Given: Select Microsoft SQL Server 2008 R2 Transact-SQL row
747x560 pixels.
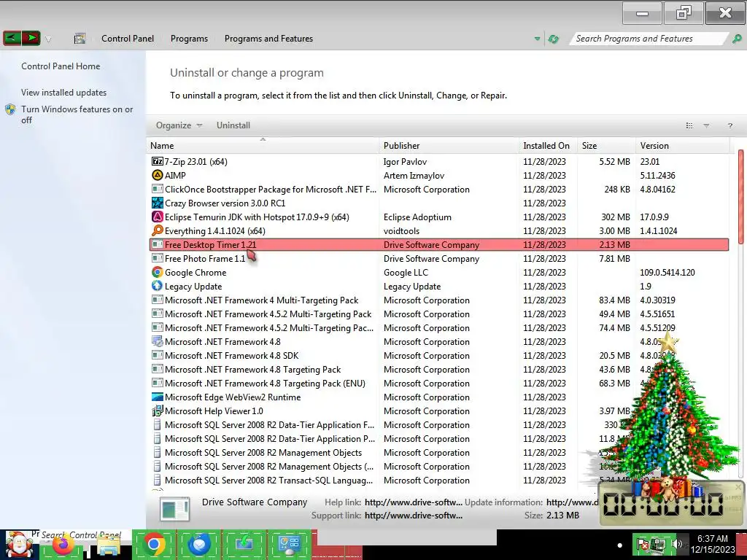Looking at the screenshot, I should click(x=438, y=481).
